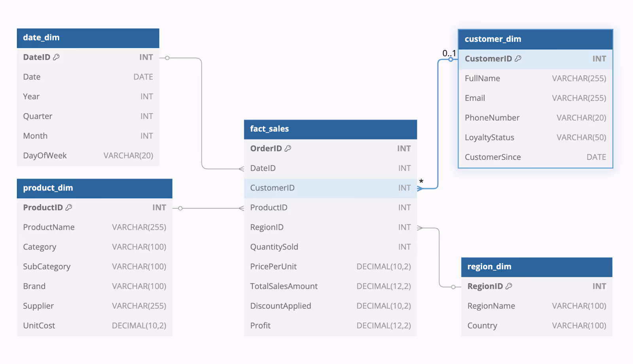This screenshot has width=633, height=364.
Task: Select the ProductName row in product_dim
Action: 95,227
